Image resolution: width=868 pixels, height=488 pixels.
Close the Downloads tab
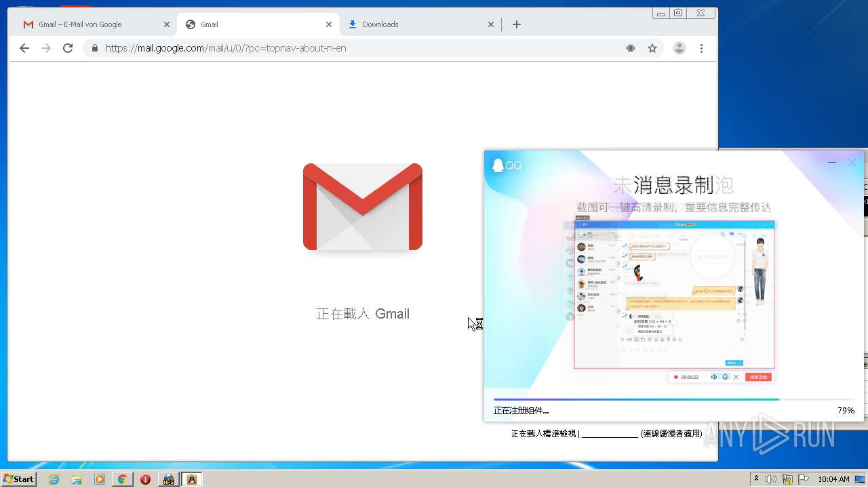pos(491,24)
